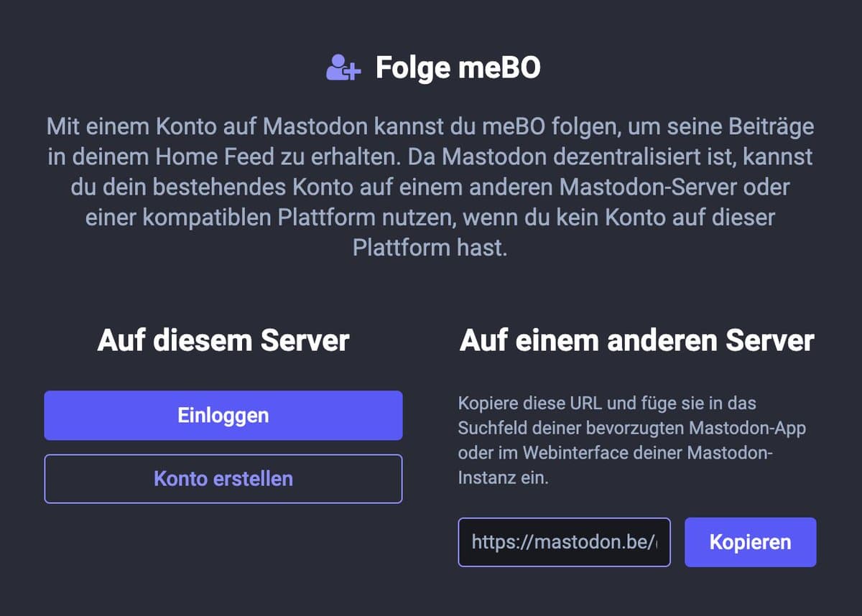Click "Instanz ein." at the instructions' end

503,478
